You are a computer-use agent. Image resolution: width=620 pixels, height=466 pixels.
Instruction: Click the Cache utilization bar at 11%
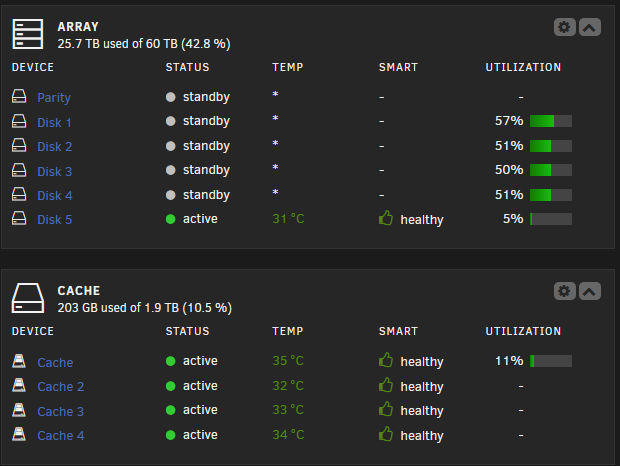click(551, 361)
